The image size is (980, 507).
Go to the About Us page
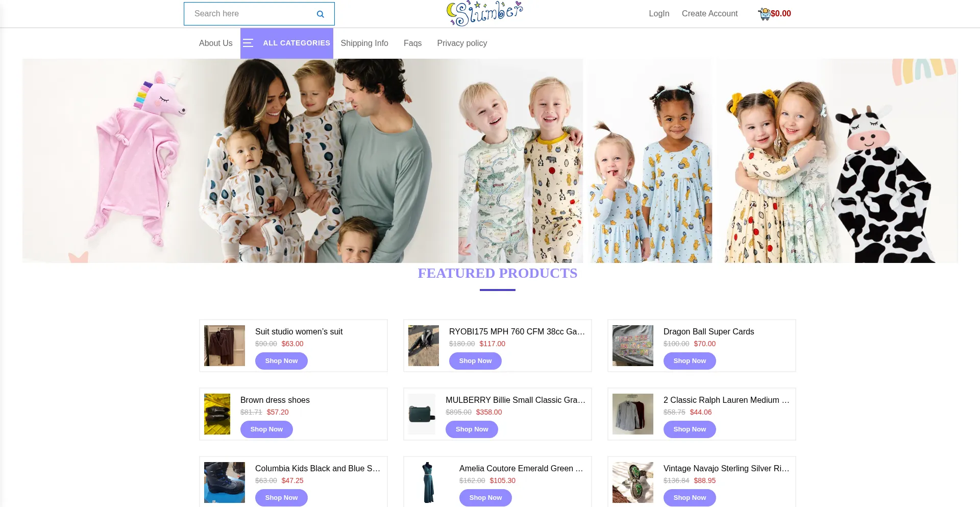coord(216,43)
